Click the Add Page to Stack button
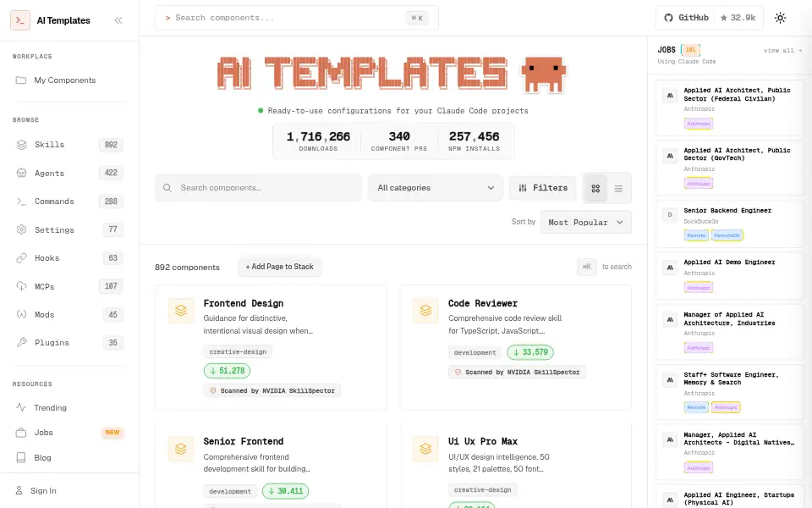This screenshot has width=812, height=508. (280, 267)
